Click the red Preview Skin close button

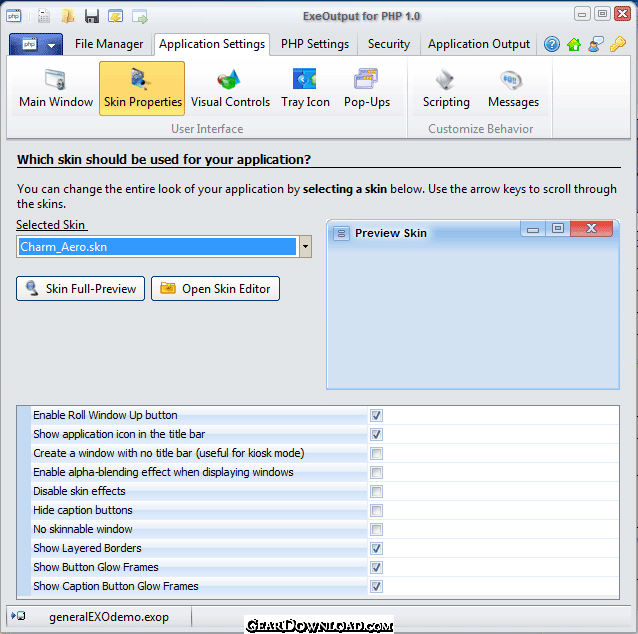click(x=591, y=229)
